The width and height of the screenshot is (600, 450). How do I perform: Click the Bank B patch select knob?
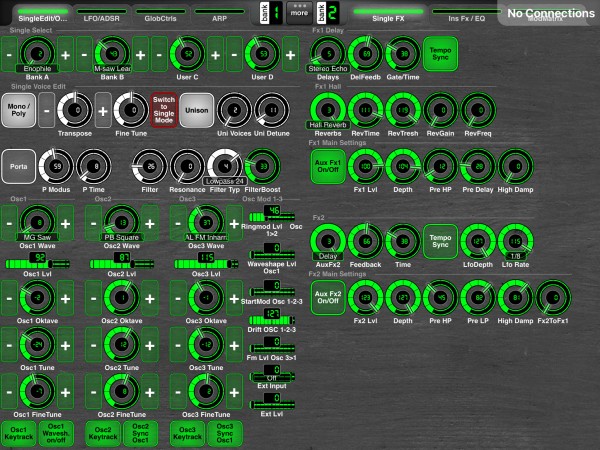point(112,54)
